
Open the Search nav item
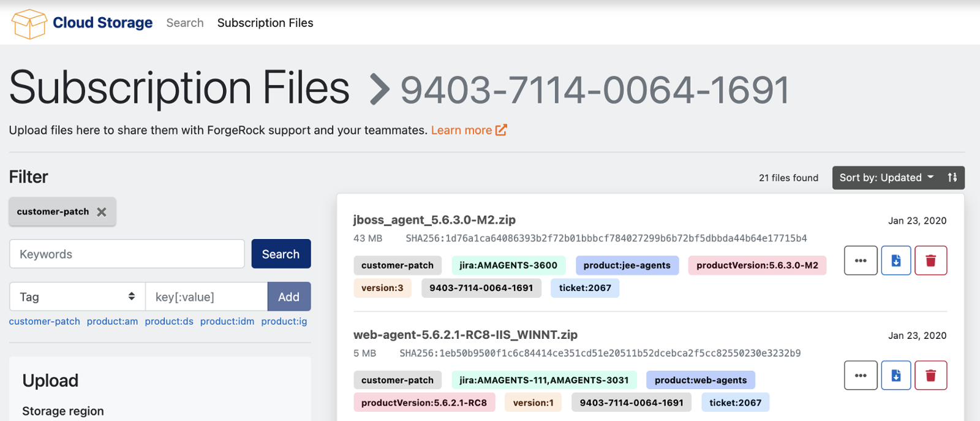[x=185, y=23]
